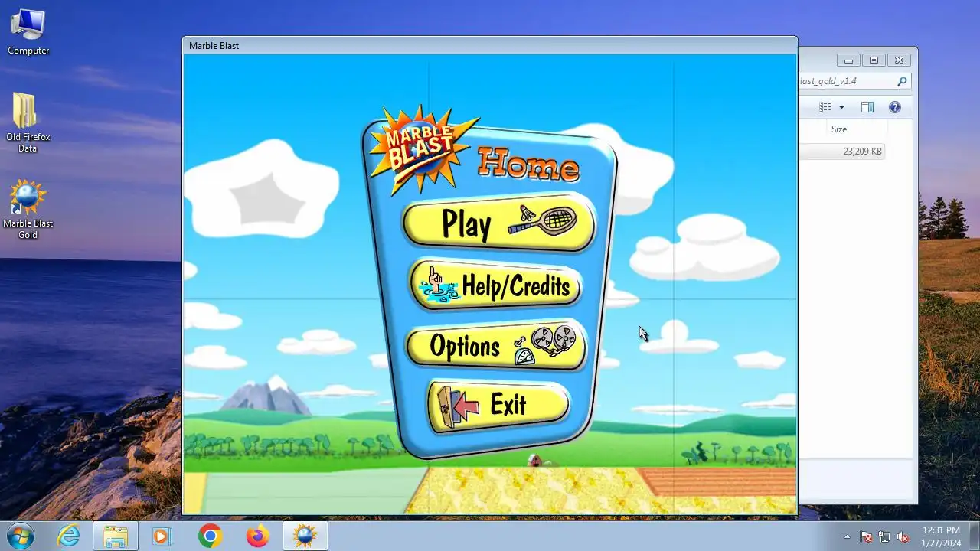The width and height of the screenshot is (980, 551).
Task: Open the view options dropdown arrow in Explorer
Action: [841, 107]
